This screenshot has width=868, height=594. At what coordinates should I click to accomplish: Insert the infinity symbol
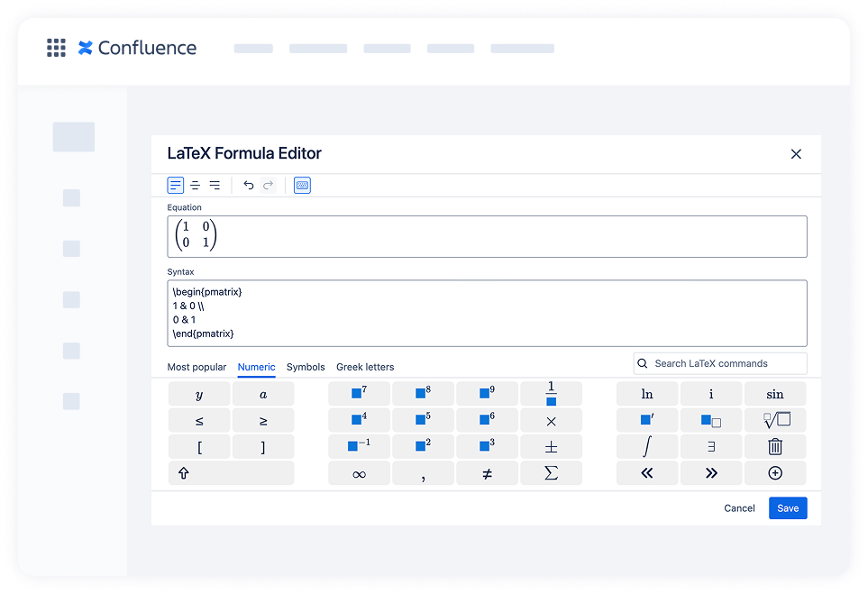pyautogui.click(x=359, y=472)
